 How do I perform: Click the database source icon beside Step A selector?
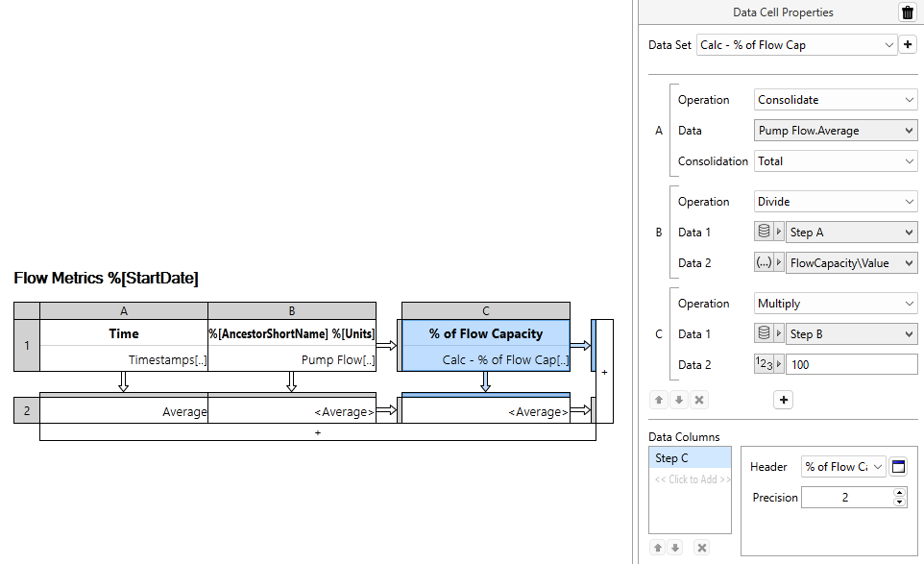click(x=764, y=232)
